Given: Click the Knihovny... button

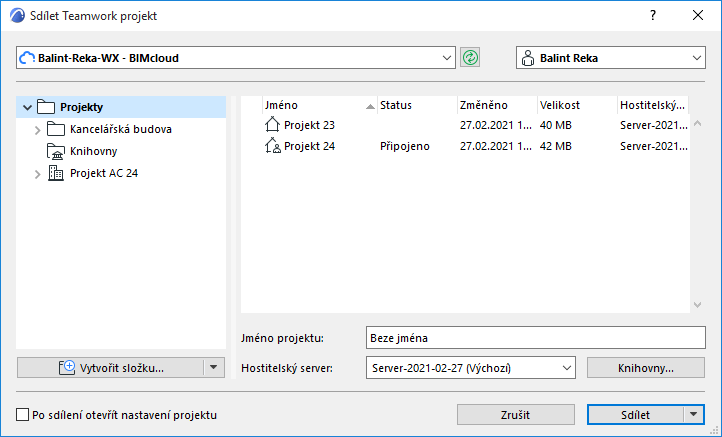Looking at the screenshot, I should [646, 368].
